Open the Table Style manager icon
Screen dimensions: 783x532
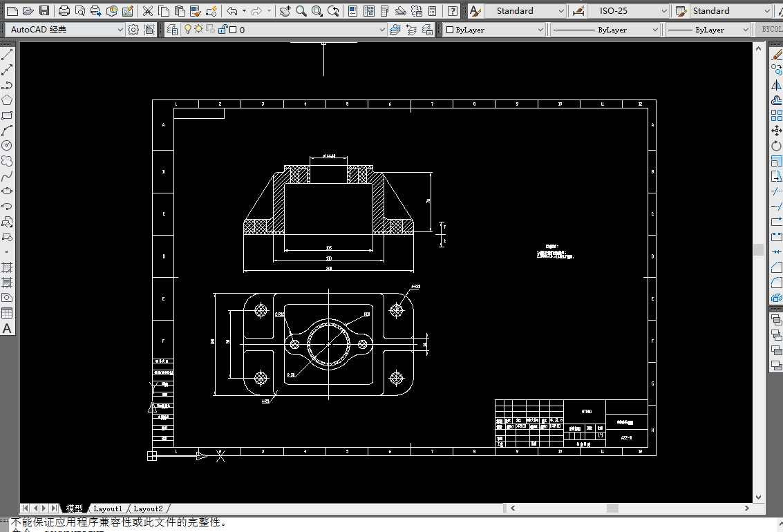pos(681,10)
